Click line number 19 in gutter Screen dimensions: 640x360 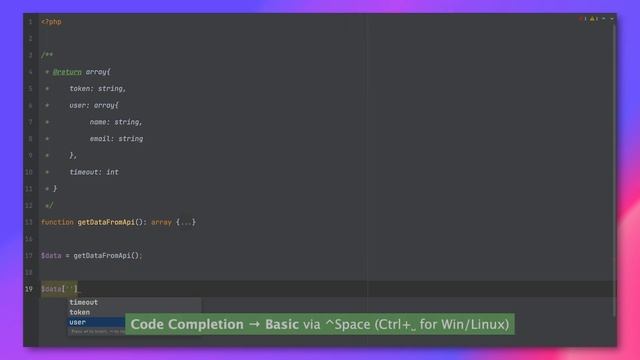click(29, 289)
